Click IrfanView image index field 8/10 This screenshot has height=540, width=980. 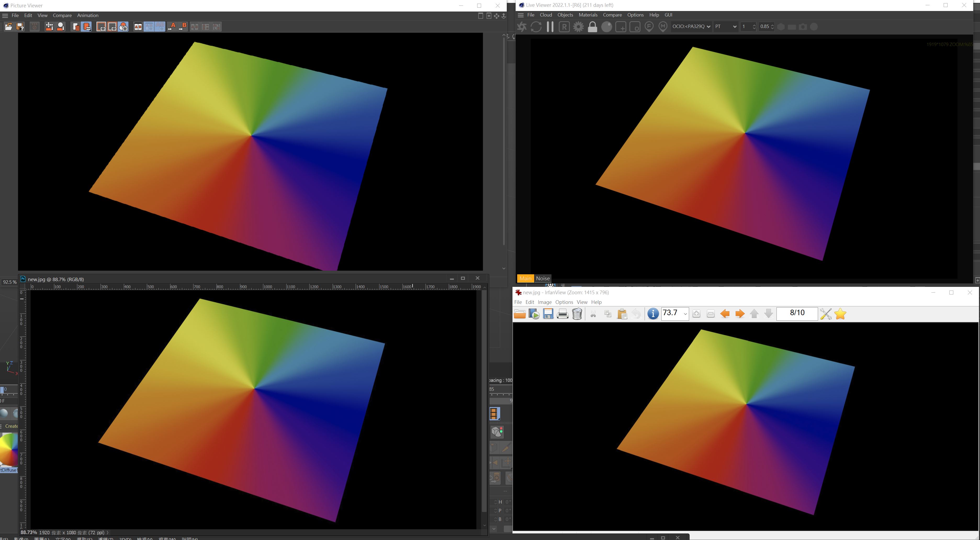[x=797, y=313]
